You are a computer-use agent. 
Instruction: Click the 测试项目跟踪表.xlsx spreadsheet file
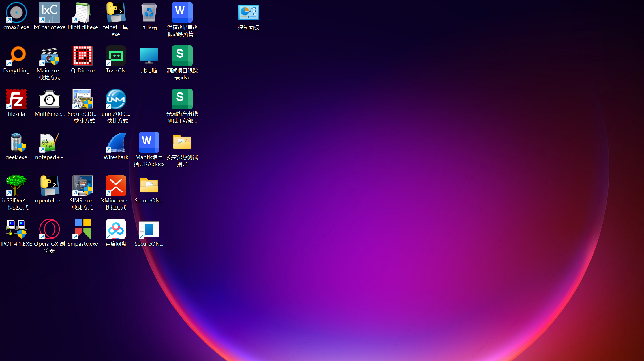coord(182,63)
